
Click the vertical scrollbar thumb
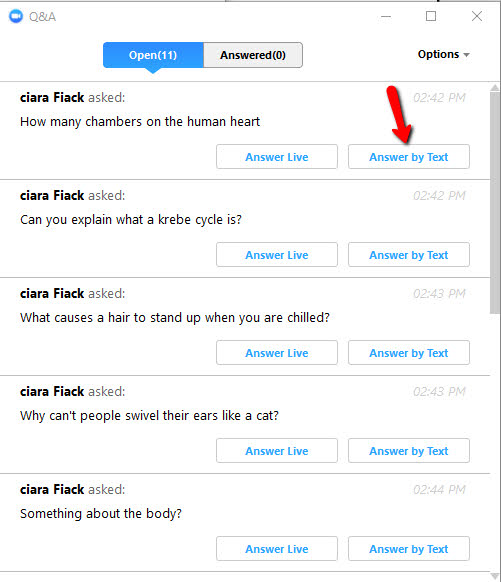click(x=495, y=203)
